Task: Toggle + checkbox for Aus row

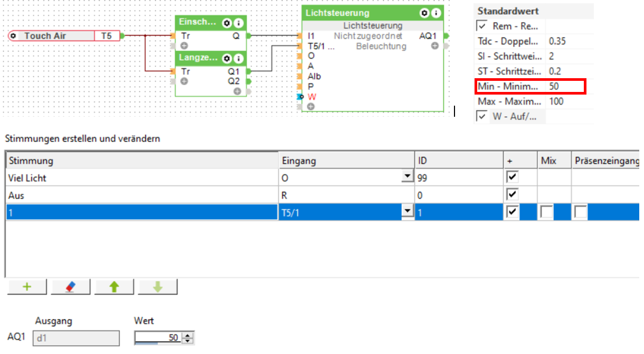Action: (512, 195)
